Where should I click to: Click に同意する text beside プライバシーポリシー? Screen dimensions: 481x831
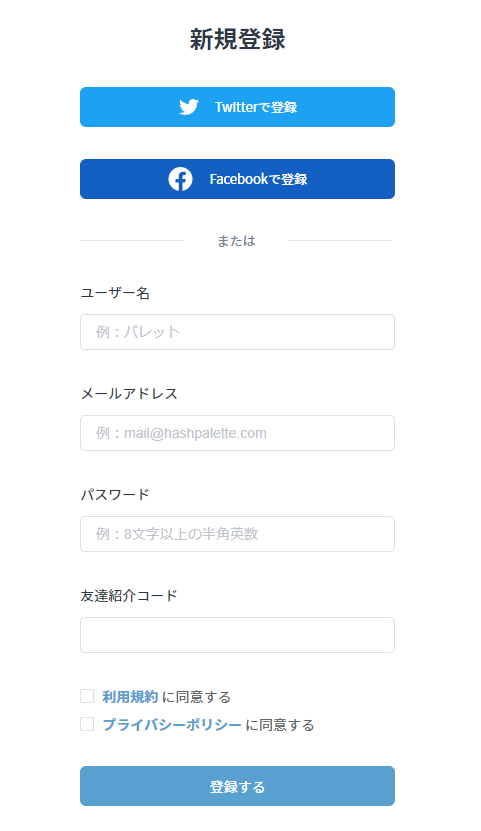point(280,724)
